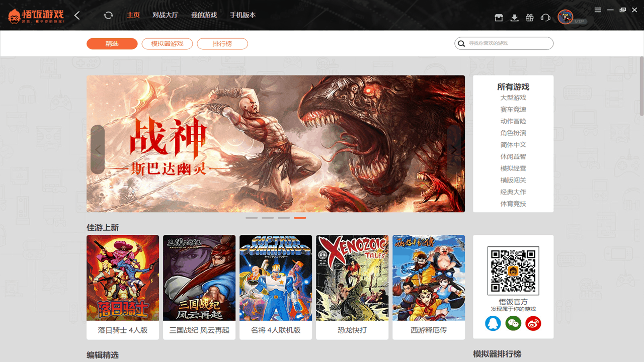644x362 pixels.
Task: Open the 西游释厄传 game cover
Action: 429,278
